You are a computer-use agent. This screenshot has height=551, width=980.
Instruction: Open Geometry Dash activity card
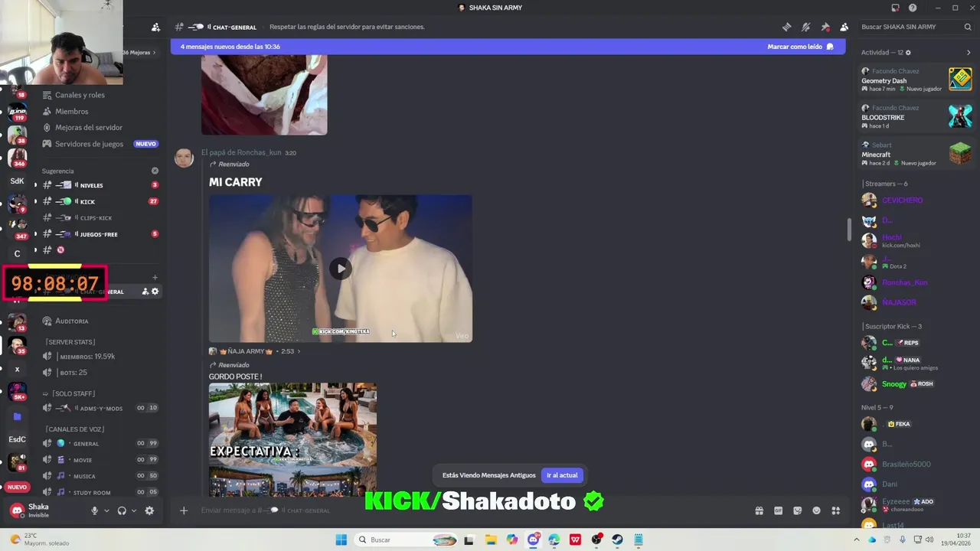pyautogui.click(x=916, y=80)
